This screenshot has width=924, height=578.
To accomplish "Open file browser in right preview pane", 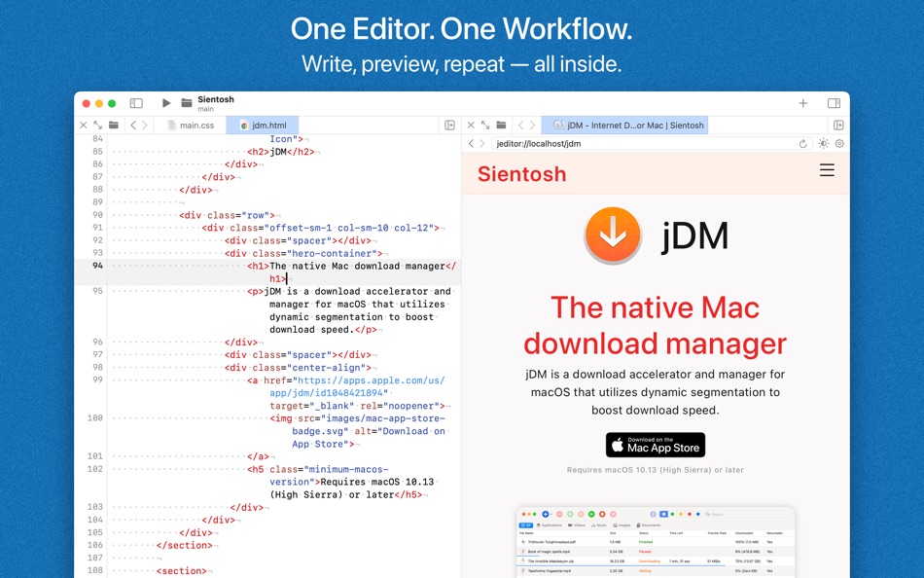I will (x=501, y=125).
